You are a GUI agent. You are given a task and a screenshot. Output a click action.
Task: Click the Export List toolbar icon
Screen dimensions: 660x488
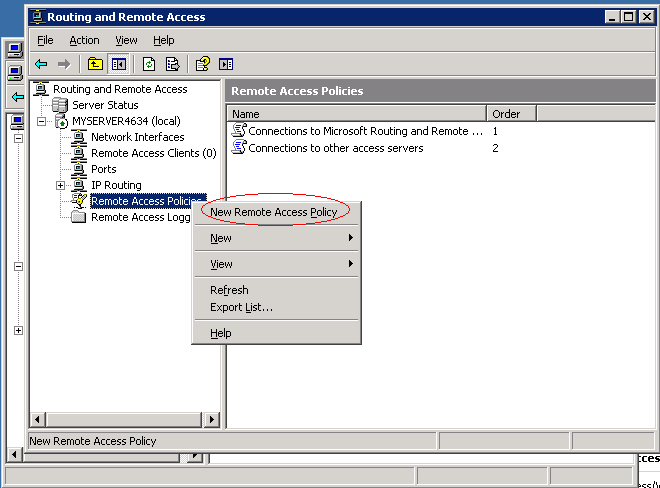tap(172, 64)
